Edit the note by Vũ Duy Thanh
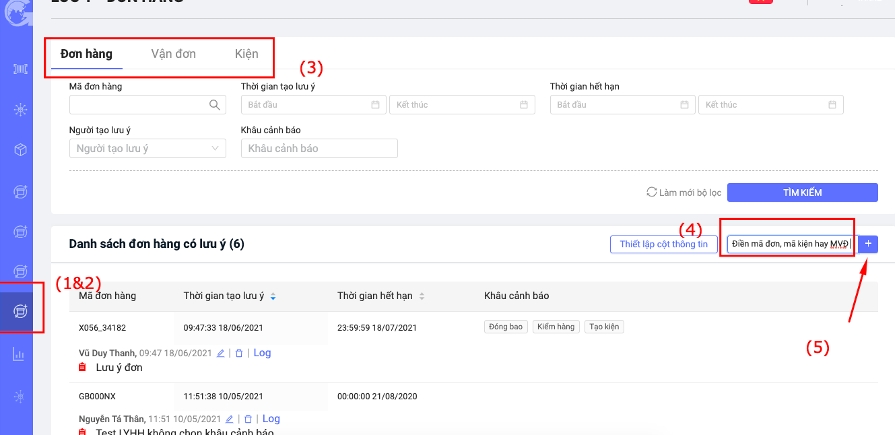Viewport: 895px width, 435px height. 221,353
